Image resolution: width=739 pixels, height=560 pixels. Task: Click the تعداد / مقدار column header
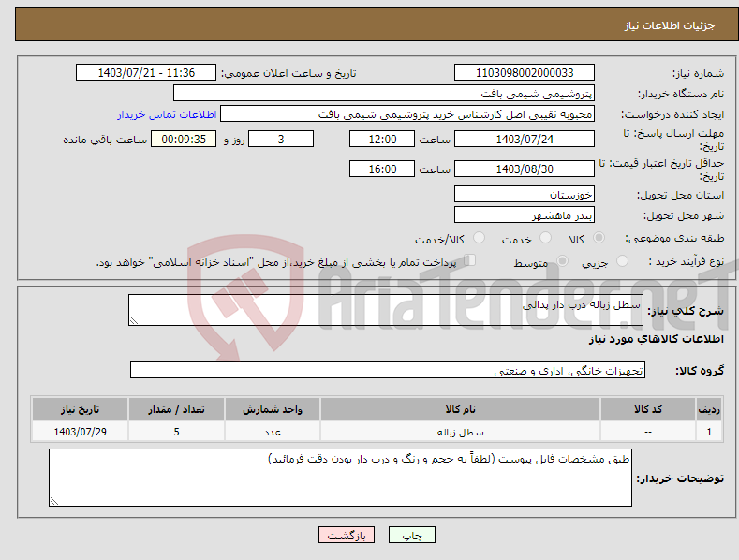pos(176,409)
